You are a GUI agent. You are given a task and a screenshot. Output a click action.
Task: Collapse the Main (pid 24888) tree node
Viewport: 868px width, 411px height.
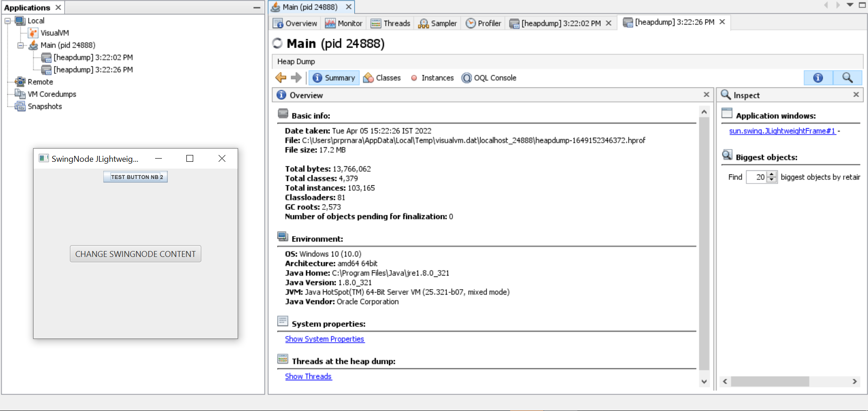20,45
